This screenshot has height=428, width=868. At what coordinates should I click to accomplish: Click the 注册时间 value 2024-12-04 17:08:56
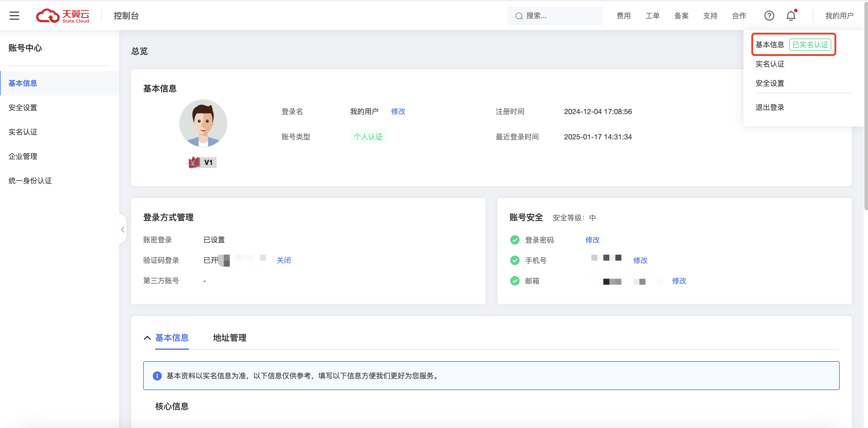[598, 111]
